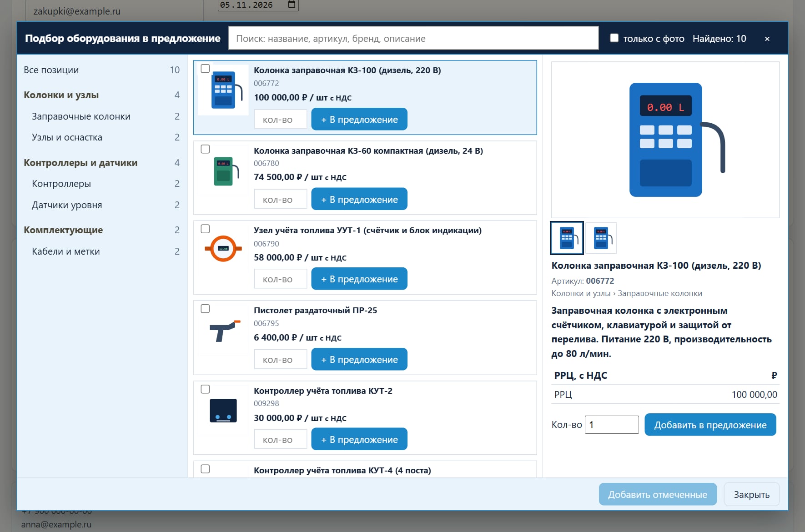Viewport: 805px width, 532px height.
Task: Add КЗ-60 компактная with '+ В предложение'
Action: [x=359, y=199]
